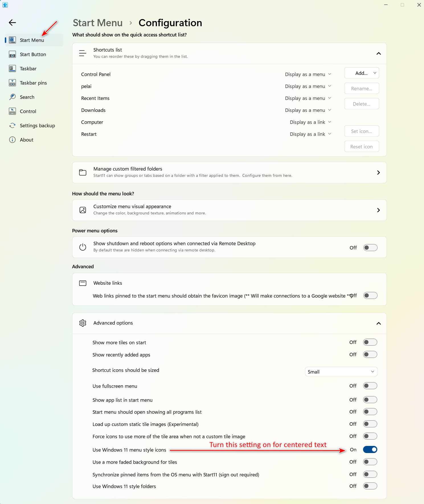Screen dimensions: 424x504
Task: Click the Start Button sidebar icon
Action: (x=12, y=54)
